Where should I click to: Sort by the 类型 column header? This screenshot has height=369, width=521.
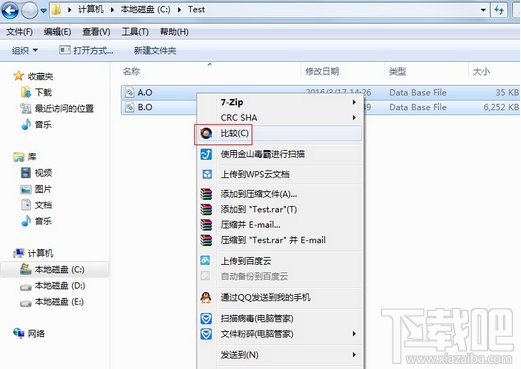[x=397, y=71]
